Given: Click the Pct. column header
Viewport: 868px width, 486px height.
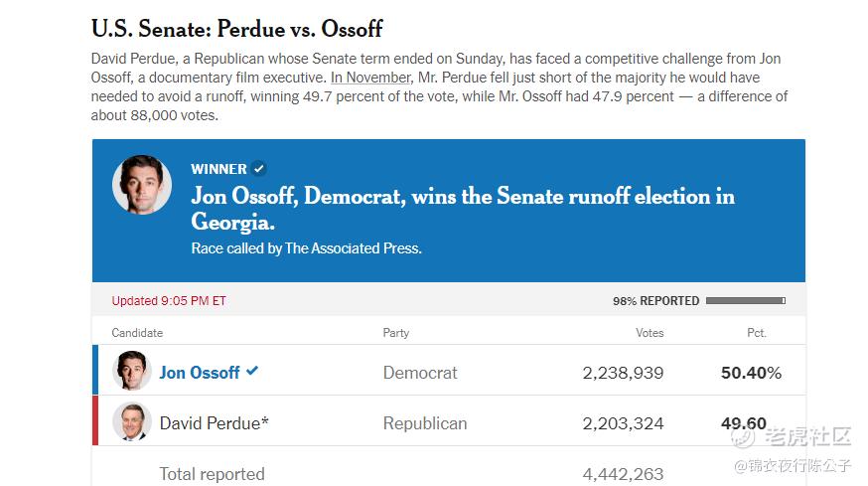Looking at the screenshot, I should tap(757, 333).
